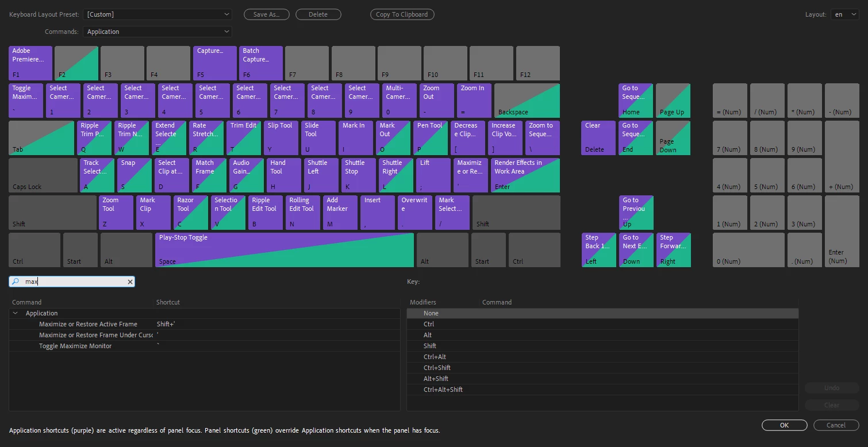Clear the search field with the X icon

[x=130, y=282]
